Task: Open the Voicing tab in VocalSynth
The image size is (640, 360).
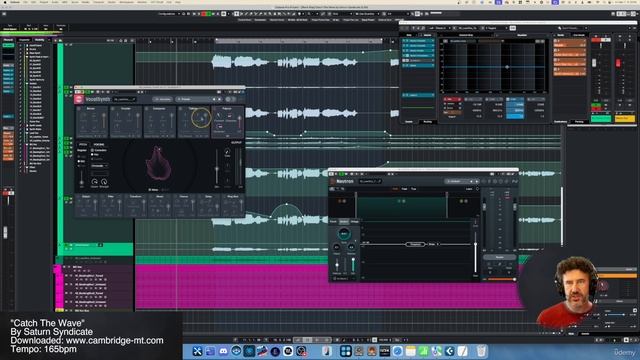Action: click(x=99, y=144)
